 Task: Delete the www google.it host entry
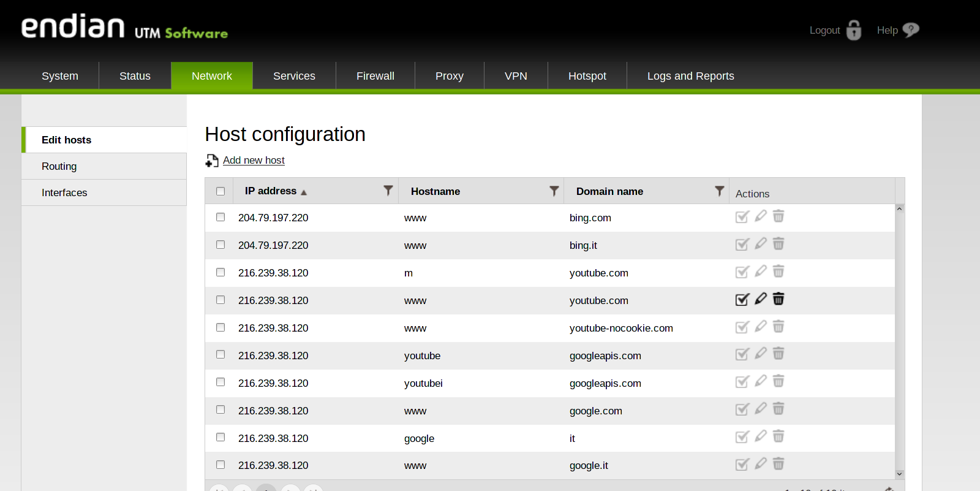pos(778,463)
